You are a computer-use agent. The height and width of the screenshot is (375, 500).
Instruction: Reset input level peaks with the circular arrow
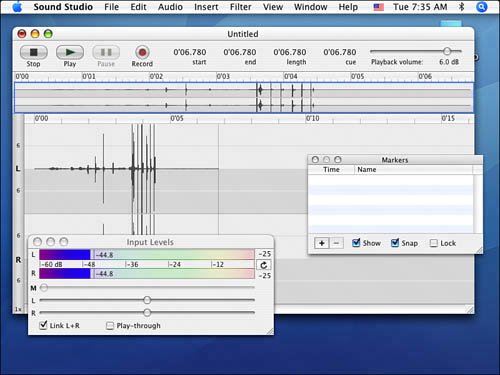[x=264, y=265]
